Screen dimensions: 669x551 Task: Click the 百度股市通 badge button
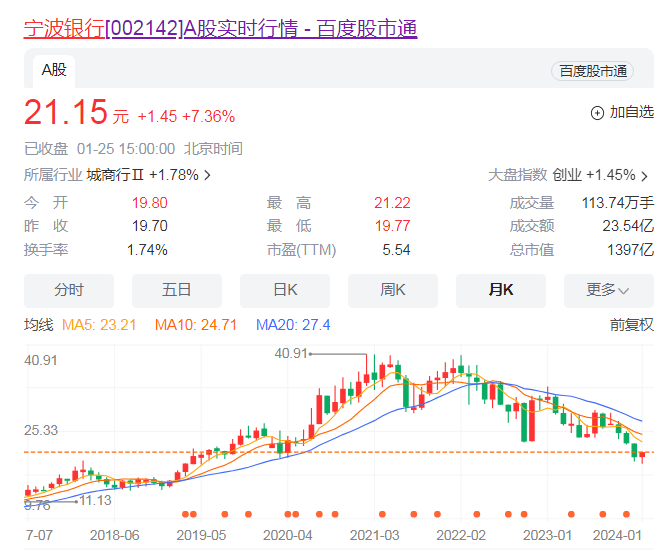(593, 71)
